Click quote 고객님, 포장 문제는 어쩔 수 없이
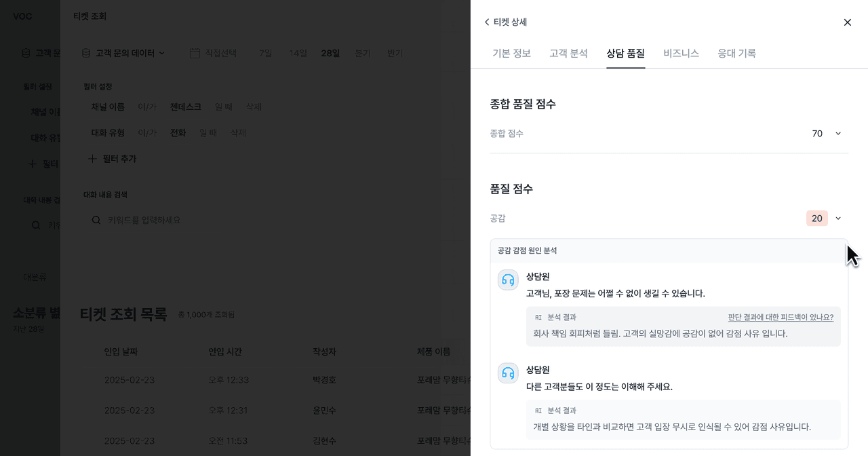This screenshot has width=868, height=456. click(616, 293)
